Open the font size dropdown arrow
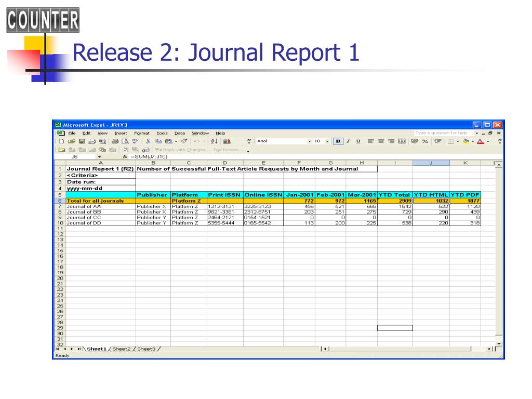Image resolution: width=532 pixels, height=399 pixels. (x=327, y=141)
